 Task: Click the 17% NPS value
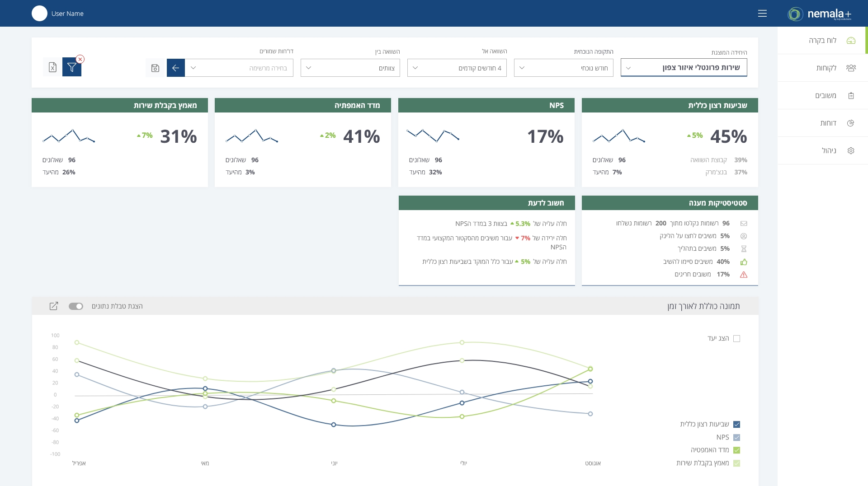[546, 136]
